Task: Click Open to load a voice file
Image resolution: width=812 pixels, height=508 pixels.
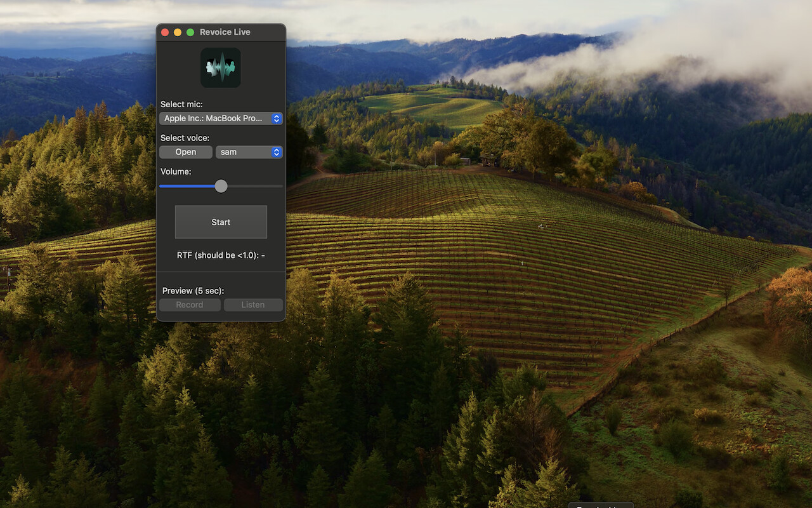Action: [x=186, y=152]
